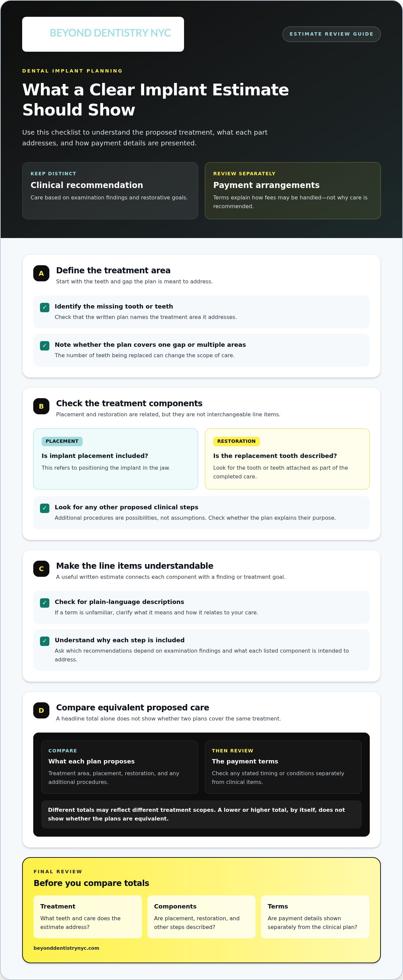Image resolution: width=403 pixels, height=980 pixels.
Task: Click the beyonddentistrynyc.com link
Action: (x=66, y=948)
